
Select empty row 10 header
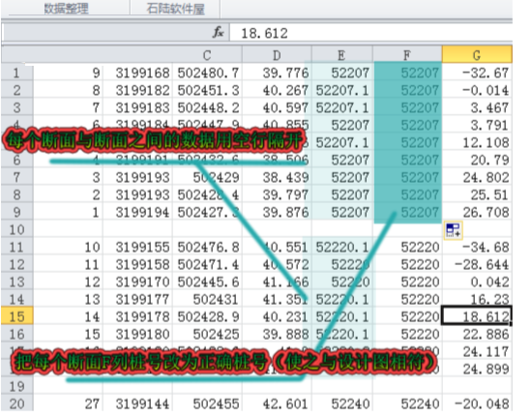(x=17, y=229)
